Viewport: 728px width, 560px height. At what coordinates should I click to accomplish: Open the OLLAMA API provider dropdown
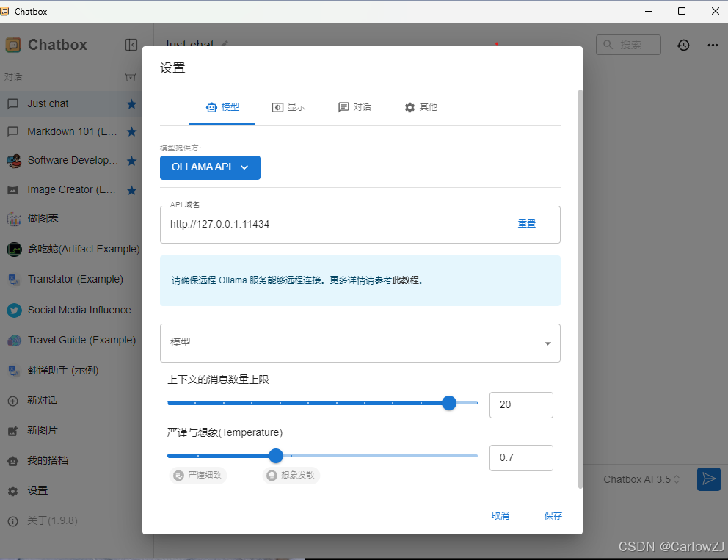coord(210,167)
